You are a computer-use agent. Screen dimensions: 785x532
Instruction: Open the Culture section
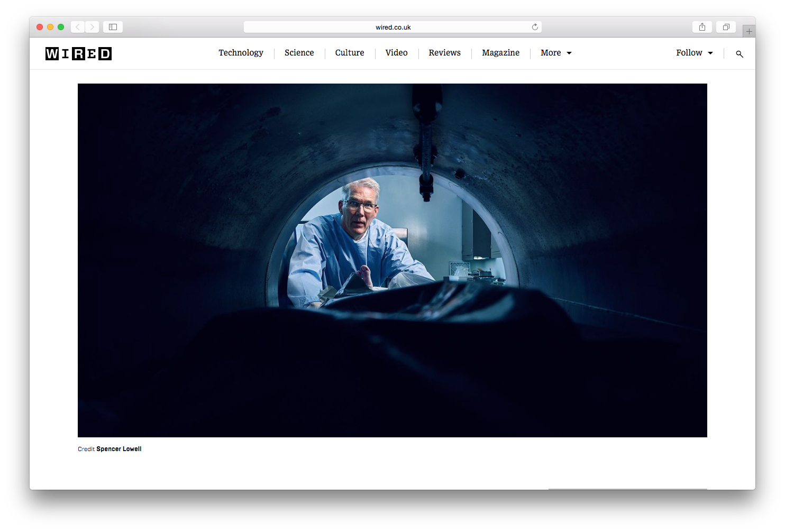(350, 53)
